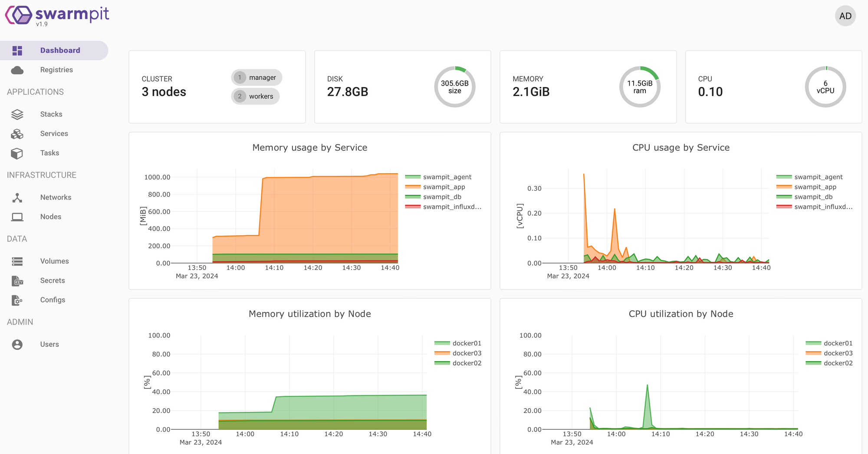
Task: Click the Nodes laptop icon
Action: [x=17, y=217]
